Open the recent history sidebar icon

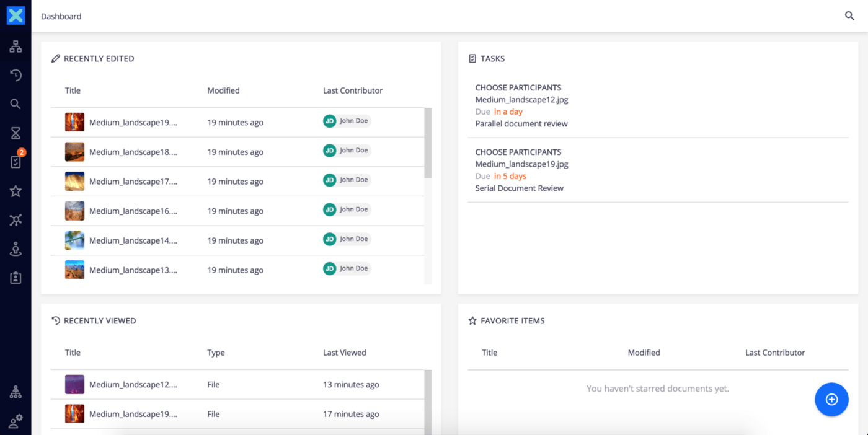point(15,75)
